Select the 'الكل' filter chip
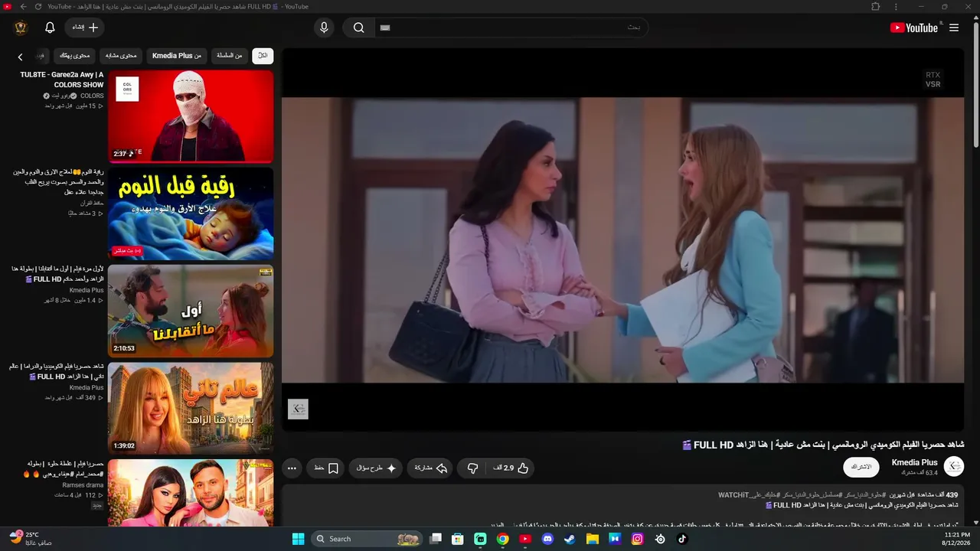The image size is (980, 551). pos(263,55)
